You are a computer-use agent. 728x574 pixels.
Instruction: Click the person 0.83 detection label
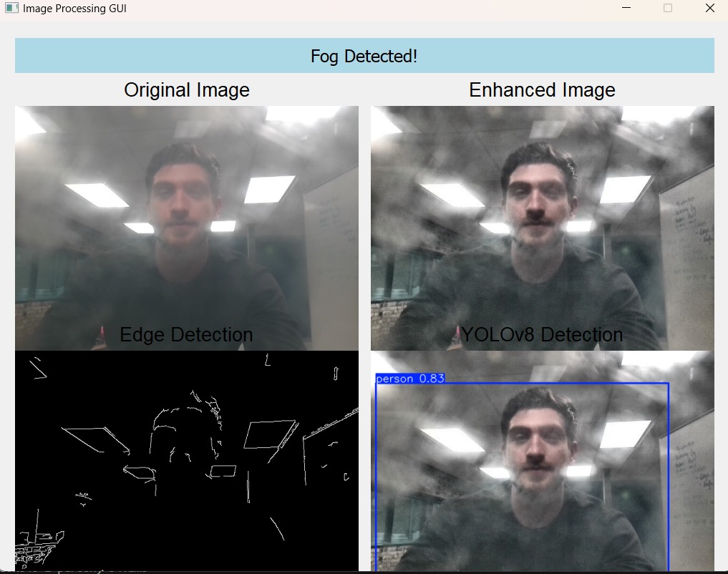410,379
